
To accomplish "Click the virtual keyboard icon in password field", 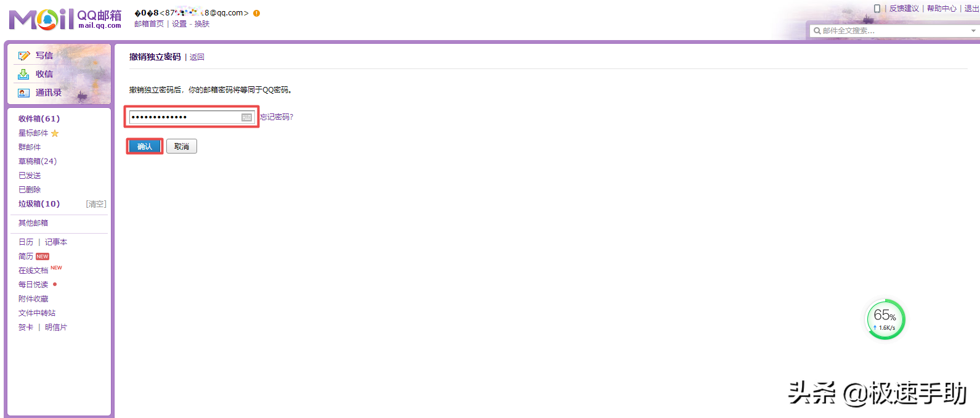I will click(x=246, y=117).
